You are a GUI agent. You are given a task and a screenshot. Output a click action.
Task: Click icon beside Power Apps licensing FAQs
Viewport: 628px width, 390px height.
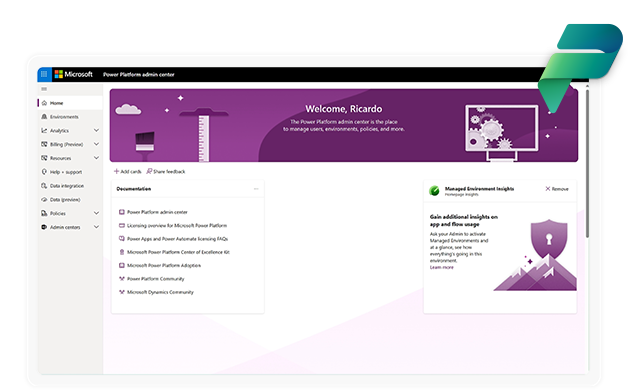pyautogui.click(x=122, y=239)
